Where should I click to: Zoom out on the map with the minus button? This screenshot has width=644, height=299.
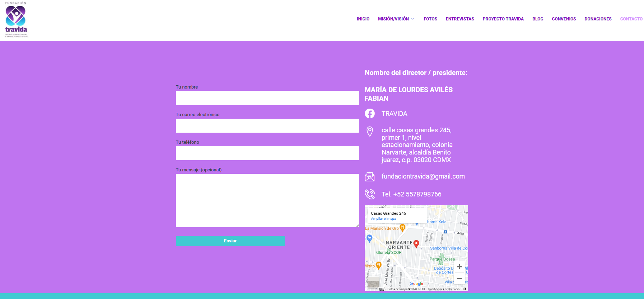[x=459, y=279]
